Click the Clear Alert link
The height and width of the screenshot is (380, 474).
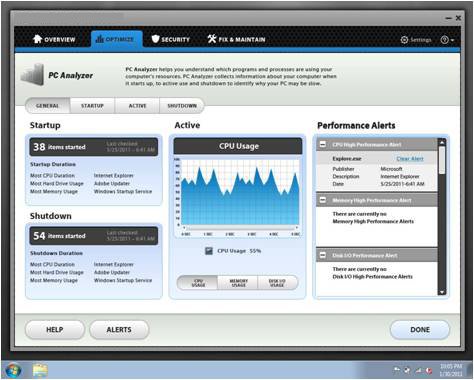tap(410, 159)
